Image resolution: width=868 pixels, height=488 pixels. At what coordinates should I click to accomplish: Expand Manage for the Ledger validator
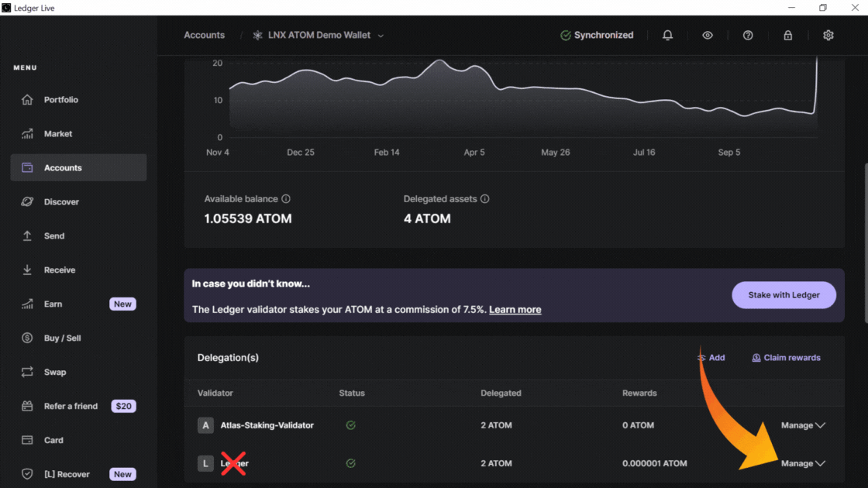(803, 464)
